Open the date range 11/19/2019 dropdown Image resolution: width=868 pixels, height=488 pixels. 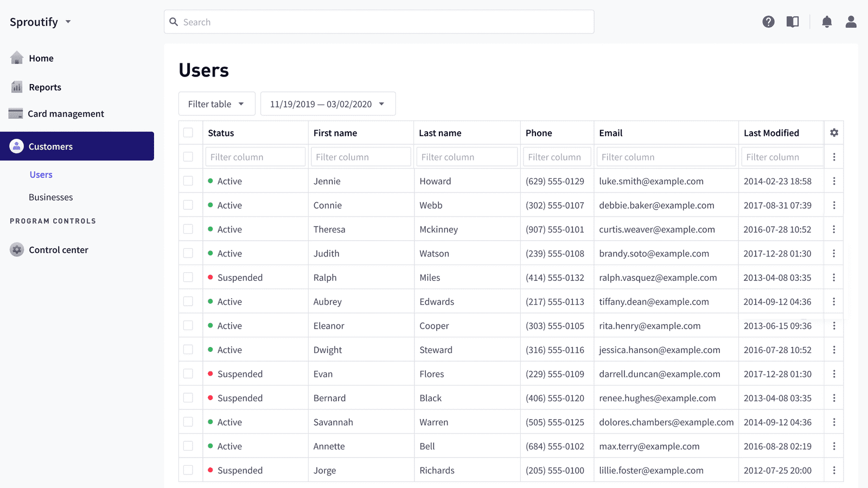328,104
